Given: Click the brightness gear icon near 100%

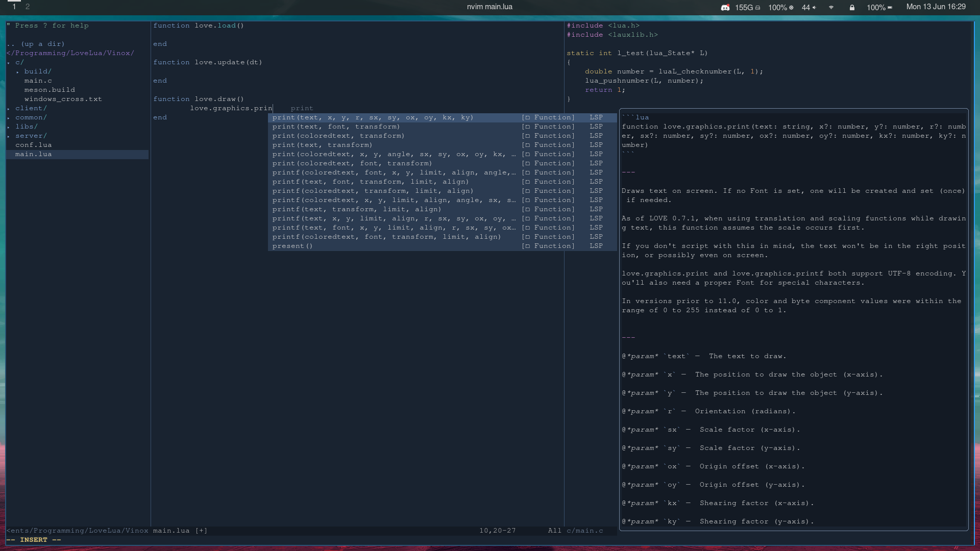Looking at the screenshot, I should click(x=790, y=7).
